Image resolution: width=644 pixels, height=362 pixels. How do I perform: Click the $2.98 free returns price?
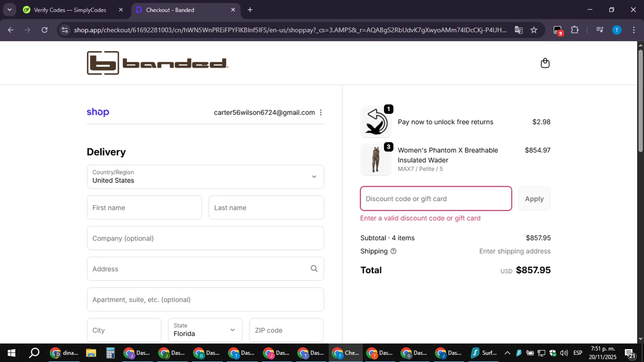point(541,122)
